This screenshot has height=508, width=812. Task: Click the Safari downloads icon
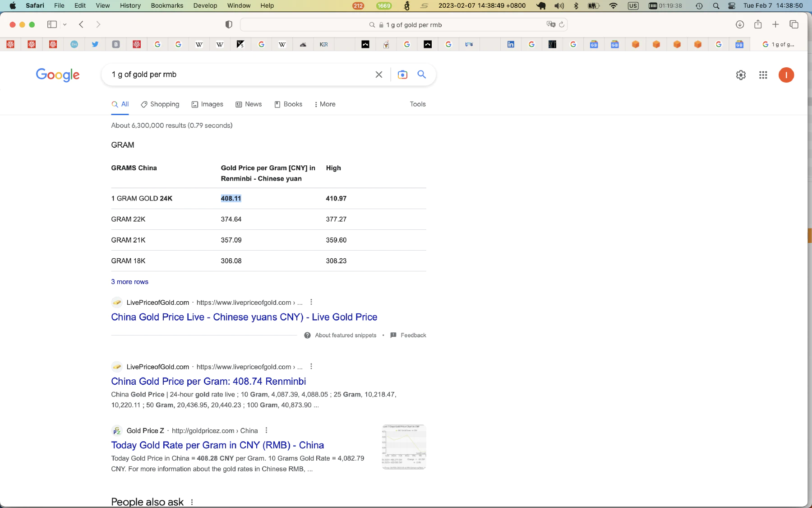(x=740, y=24)
